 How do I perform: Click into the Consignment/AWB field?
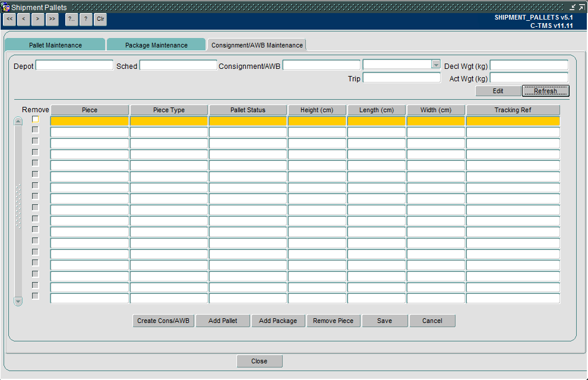coord(321,65)
